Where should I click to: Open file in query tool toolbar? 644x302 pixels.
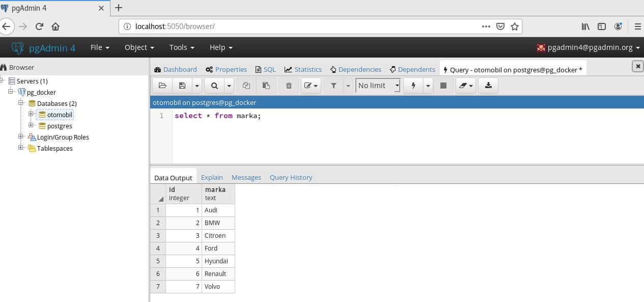[x=162, y=86]
